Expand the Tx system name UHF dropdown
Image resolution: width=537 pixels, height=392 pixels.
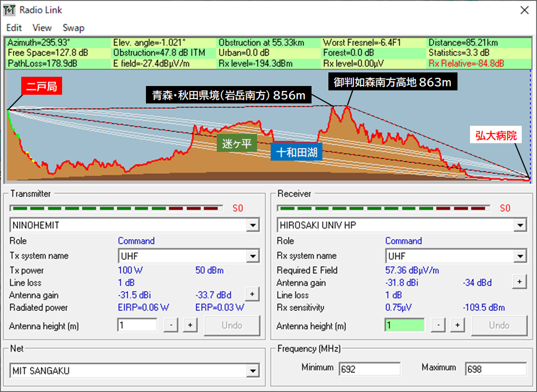point(253,256)
